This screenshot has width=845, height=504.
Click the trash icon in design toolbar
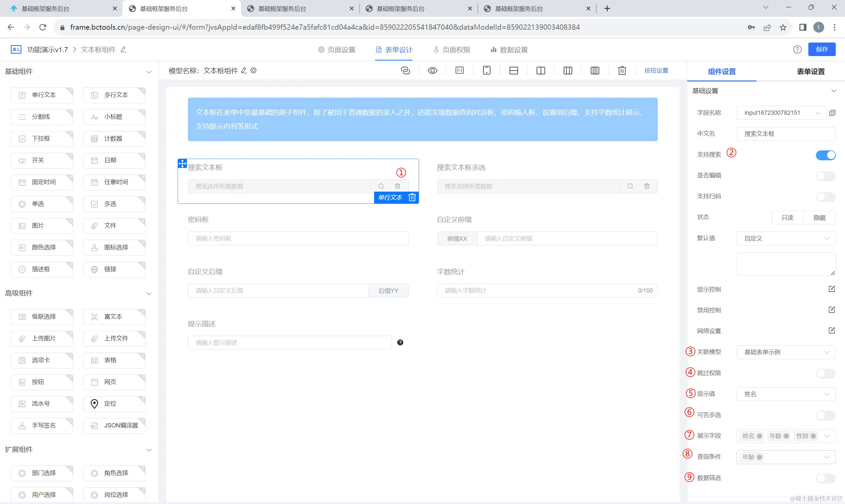pyautogui.click(x=622, y=71)
